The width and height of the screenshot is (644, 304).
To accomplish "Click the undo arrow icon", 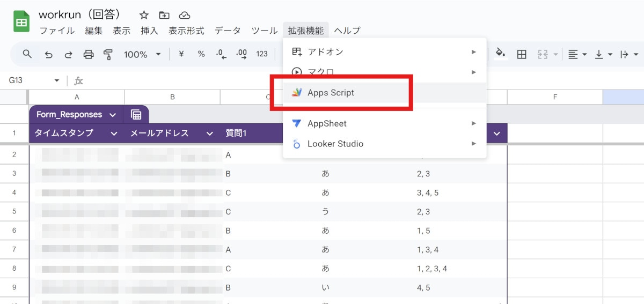I will pos(49,54).
